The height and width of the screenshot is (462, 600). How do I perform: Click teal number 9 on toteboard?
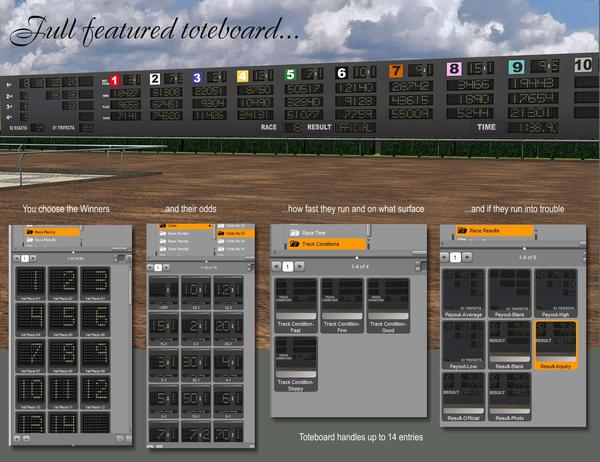click(516, 67)
